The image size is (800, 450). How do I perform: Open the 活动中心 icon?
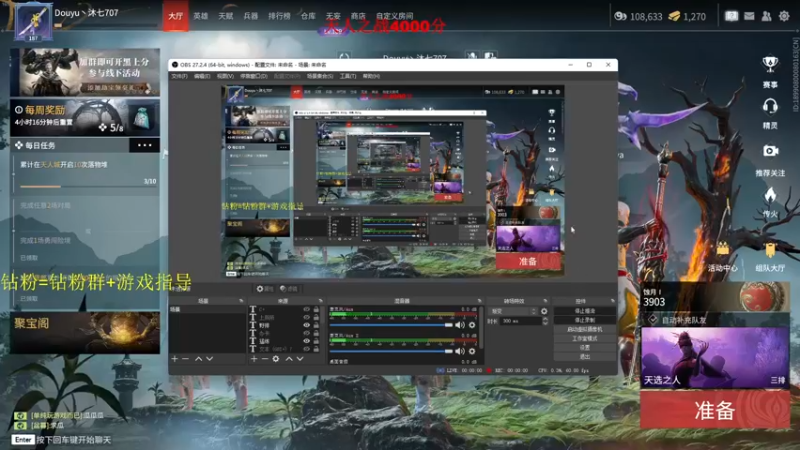(722, 250)
